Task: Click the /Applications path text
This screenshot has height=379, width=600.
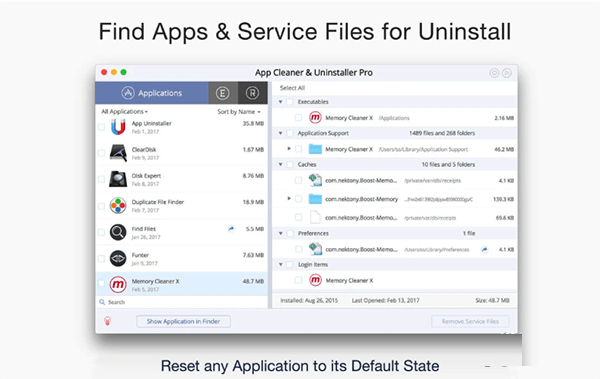Action: (394, 118)
